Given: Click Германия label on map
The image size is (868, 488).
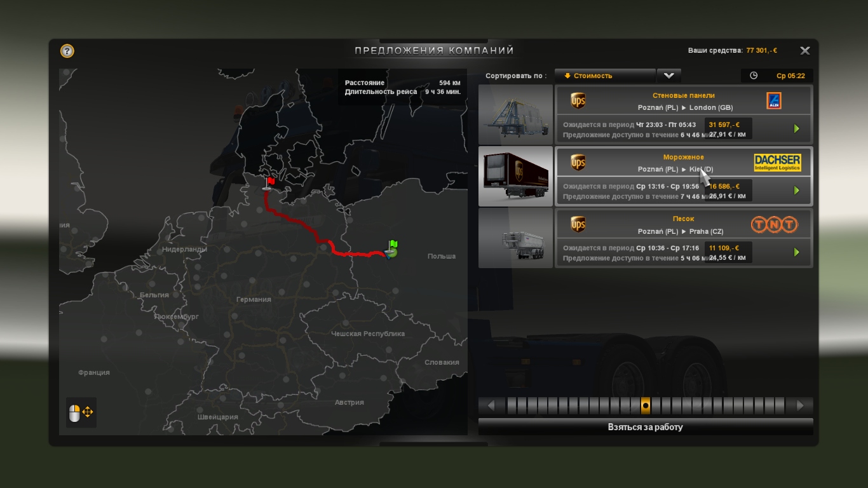Looking at the screenshot, I should click(253, 299).
